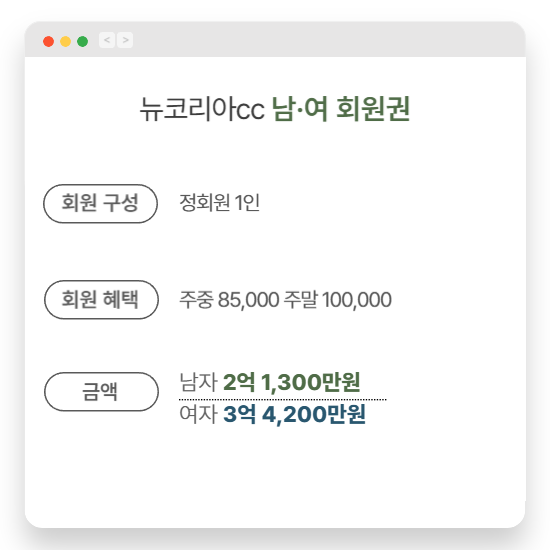The height and width of the screenshot is (550, 550).
Task: Click the yellow minimize dot
Action: click(66, 41)
